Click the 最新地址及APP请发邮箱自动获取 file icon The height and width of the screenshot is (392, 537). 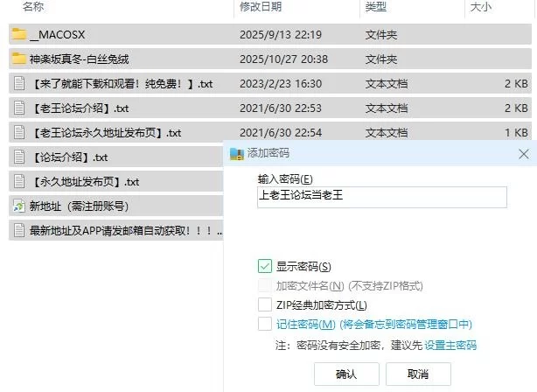click(19, 231)
